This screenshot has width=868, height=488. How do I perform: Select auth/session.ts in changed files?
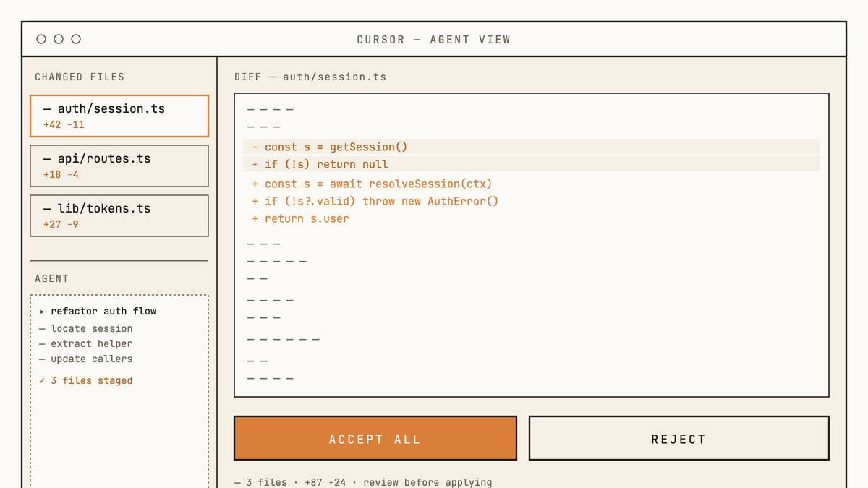(x=119, y=116)
